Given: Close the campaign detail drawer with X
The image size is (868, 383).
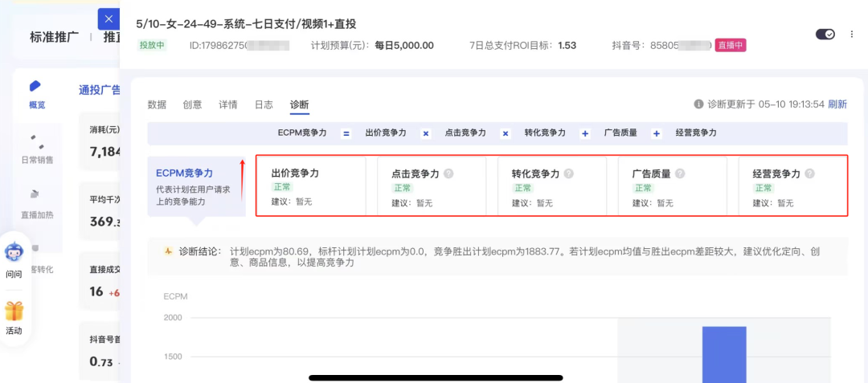Looking at the screenshot, I should tap(108, 19).
